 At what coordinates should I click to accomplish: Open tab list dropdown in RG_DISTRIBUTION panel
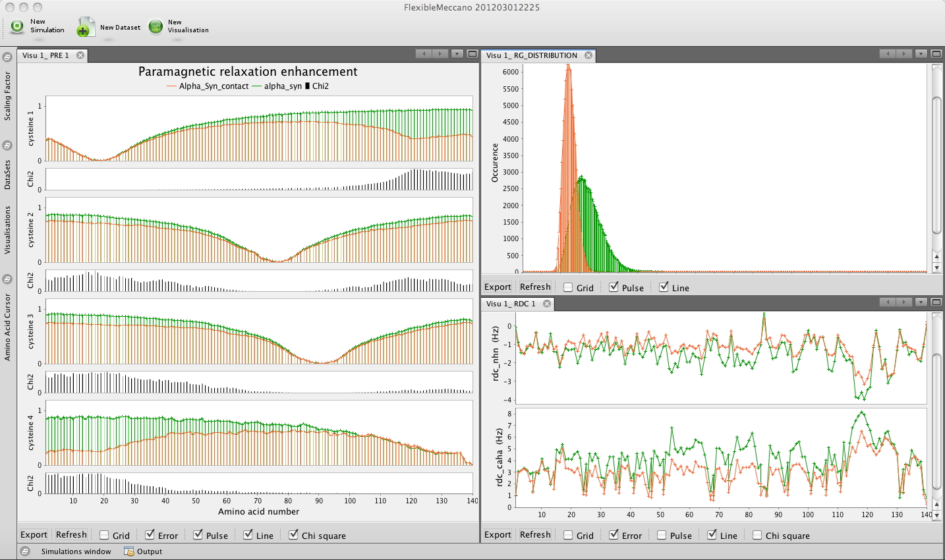[x=921, y=54]
